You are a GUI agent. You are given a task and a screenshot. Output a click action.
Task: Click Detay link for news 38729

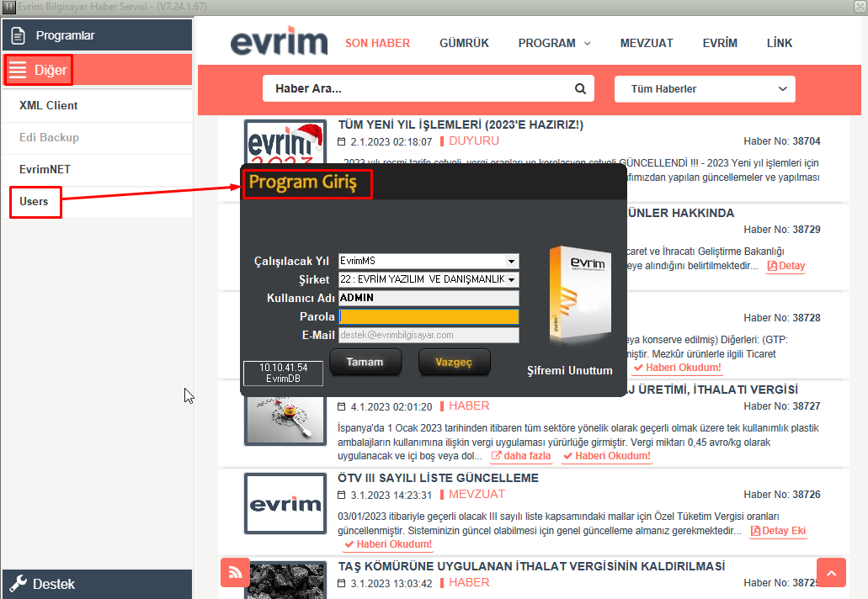coord(786,266)
